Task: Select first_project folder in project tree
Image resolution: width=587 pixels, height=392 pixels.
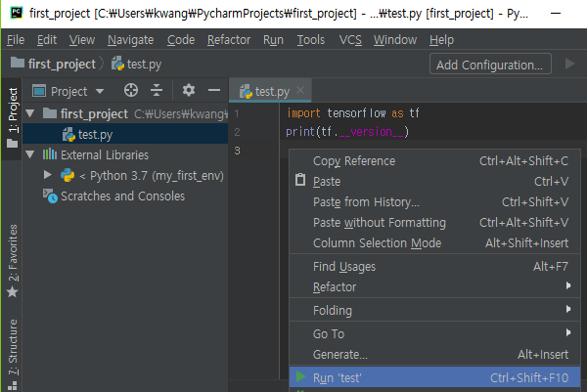Action: pyautogui.click(x=94, y=113)
